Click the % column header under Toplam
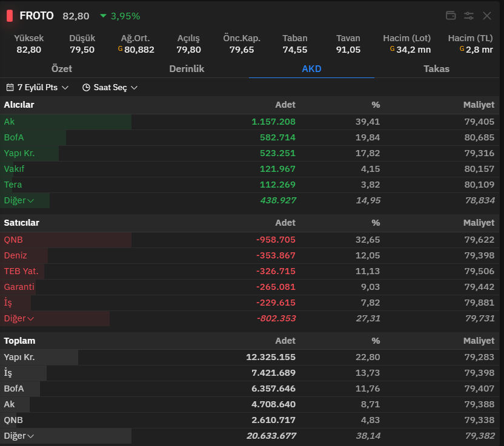Screen dimensions: 504x446 point(376,341)
